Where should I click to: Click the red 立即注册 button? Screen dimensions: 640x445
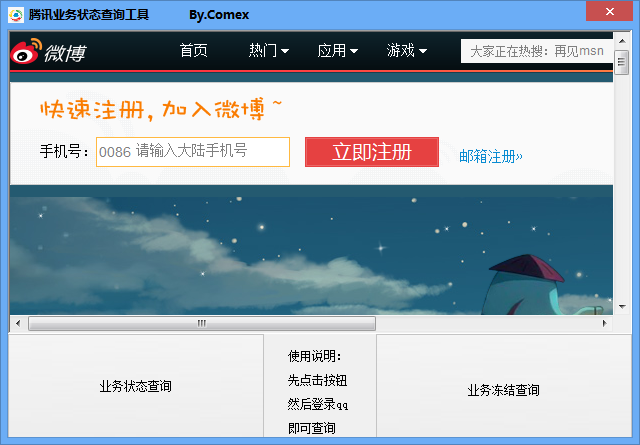pyautogui.click(x=372, y=152)
